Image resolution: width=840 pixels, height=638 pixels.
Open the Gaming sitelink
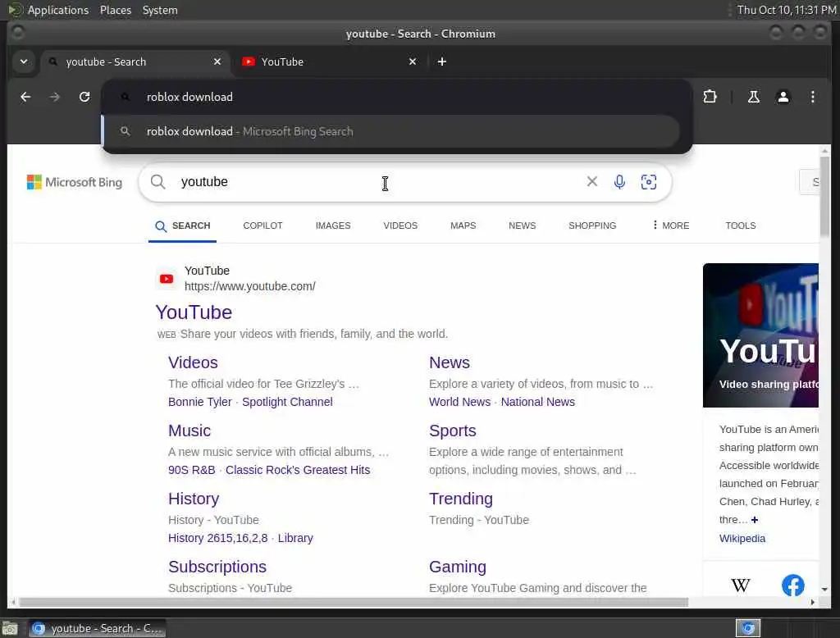click(458, 567)
